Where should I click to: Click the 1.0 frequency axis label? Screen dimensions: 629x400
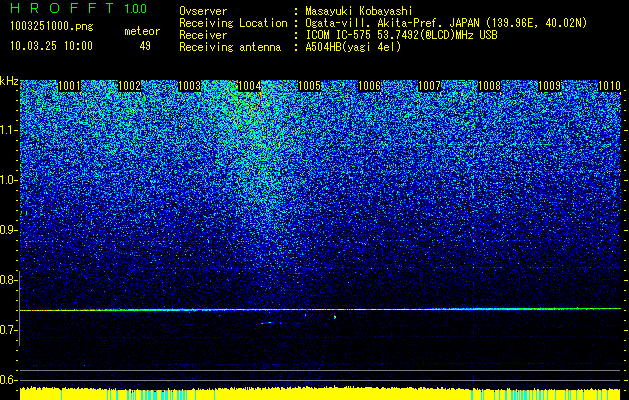(8, 180)
